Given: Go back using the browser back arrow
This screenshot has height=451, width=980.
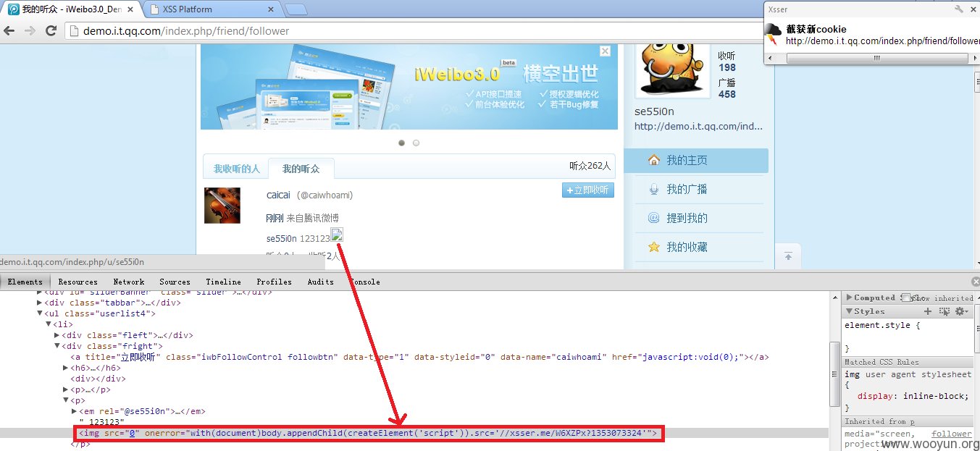Looking at the screenshot, I should click(x=9, y=30).
